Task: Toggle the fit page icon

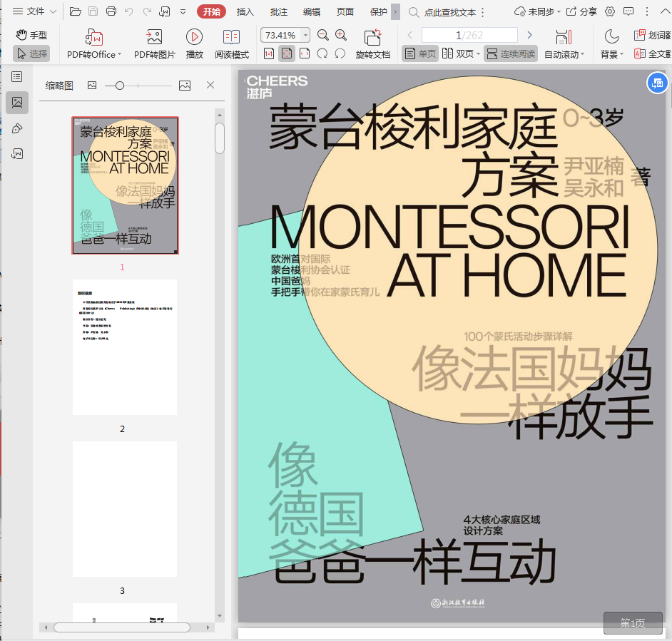Action: tap(287, 53)
